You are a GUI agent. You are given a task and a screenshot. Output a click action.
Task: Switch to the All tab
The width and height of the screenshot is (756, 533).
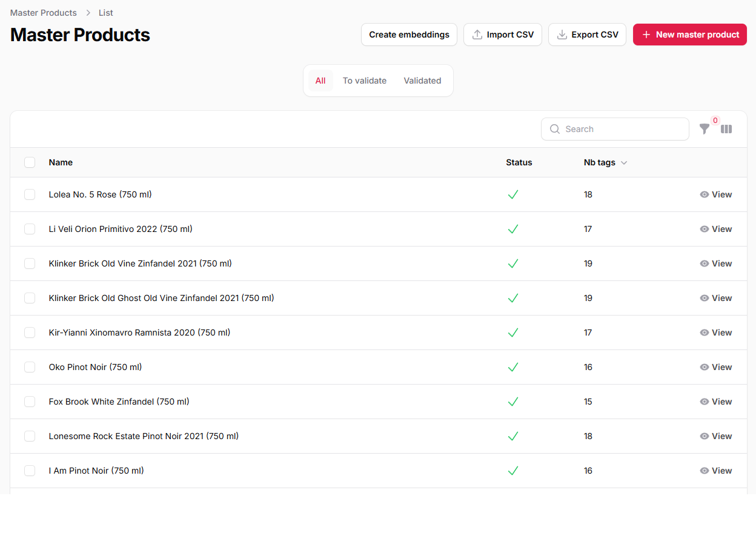320,81
